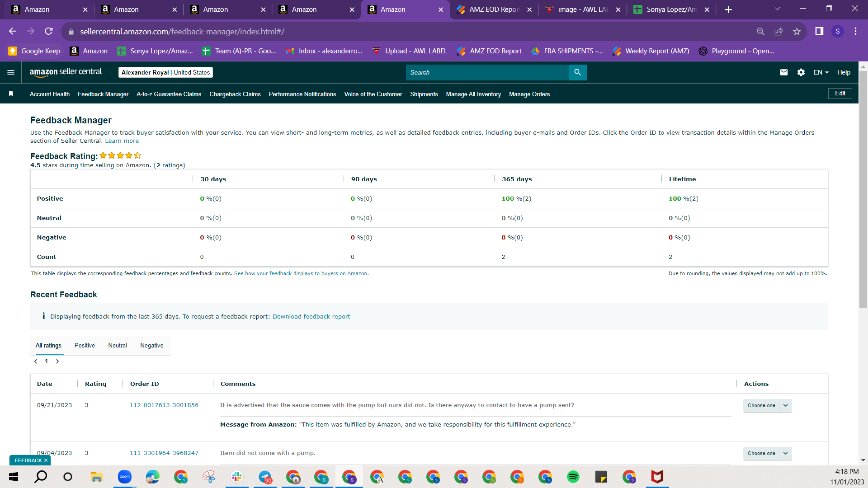Click the Alexander Royal United States account switcher
This screenshot has width=868, height=488.
[x=165, y=72]
